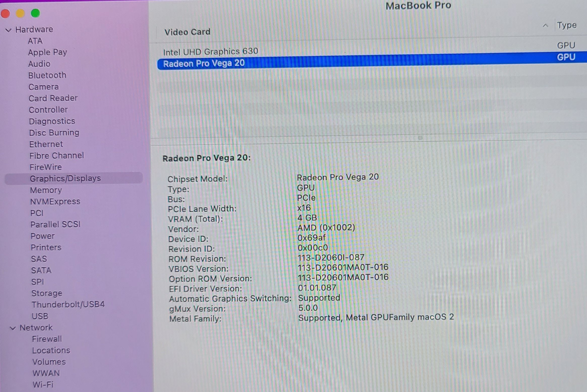Toggle the Video Card sort arrow
The image size is (587, 392).
click(x=545, y=26)
